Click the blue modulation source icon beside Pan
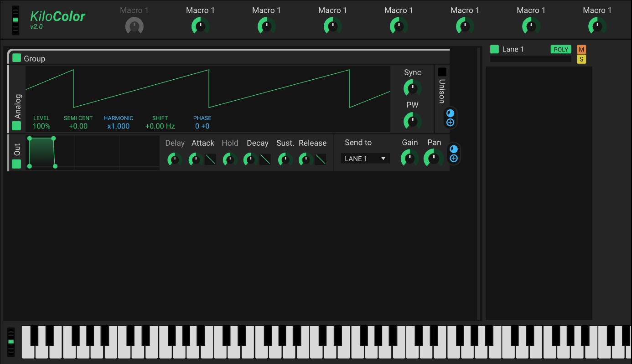632x364 pixels. click(453, 149)
